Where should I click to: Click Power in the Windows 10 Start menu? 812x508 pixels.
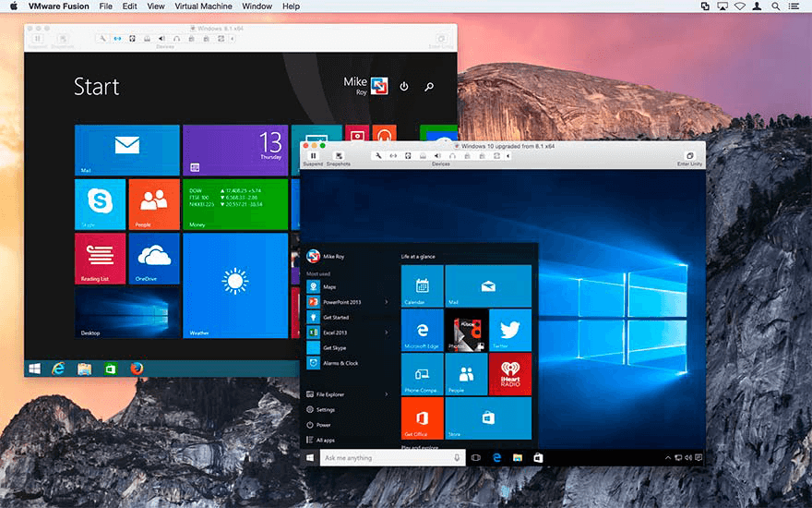click(323, 425)
